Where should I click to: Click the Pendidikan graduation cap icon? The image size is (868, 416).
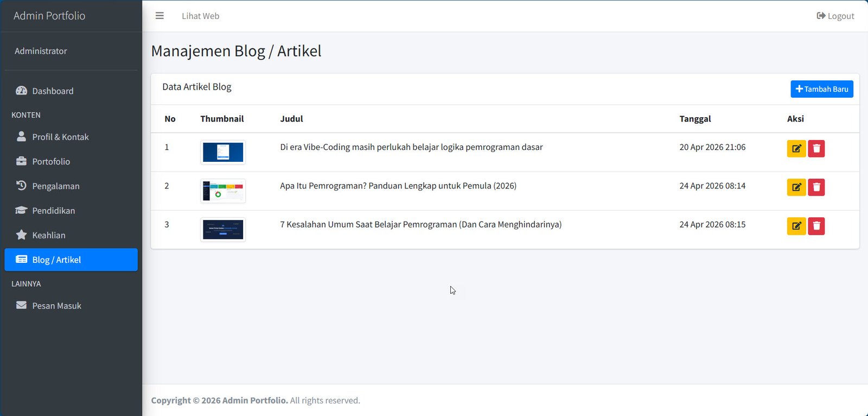pyautogui.click(x=21, y=210)
